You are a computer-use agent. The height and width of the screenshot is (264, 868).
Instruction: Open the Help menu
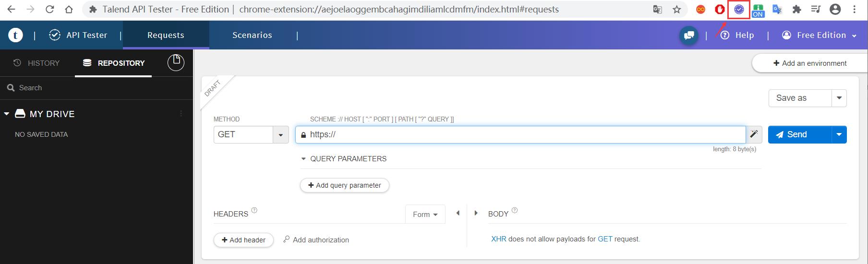tap(737, 35)
